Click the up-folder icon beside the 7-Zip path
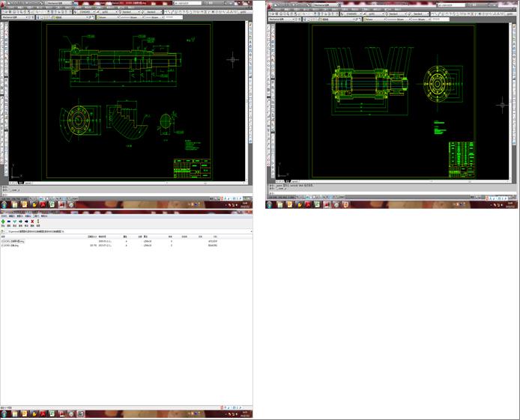This screenshot has width=520, height=420. (x=3, y=231)
